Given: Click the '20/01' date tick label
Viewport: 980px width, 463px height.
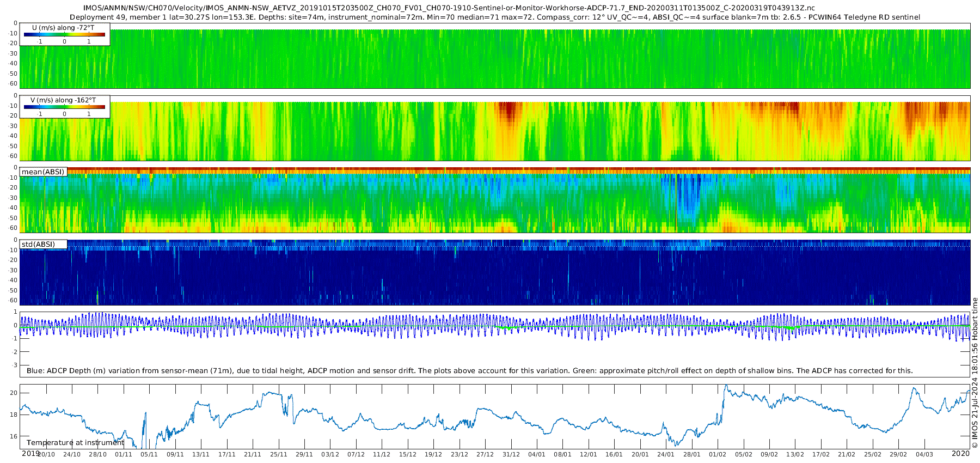Looking at the screenshot, I should pyautogui.click(x=640, y=454).
